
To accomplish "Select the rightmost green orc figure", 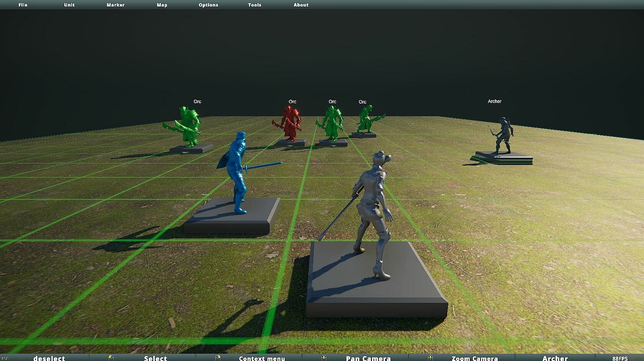I will pos(368,119).
